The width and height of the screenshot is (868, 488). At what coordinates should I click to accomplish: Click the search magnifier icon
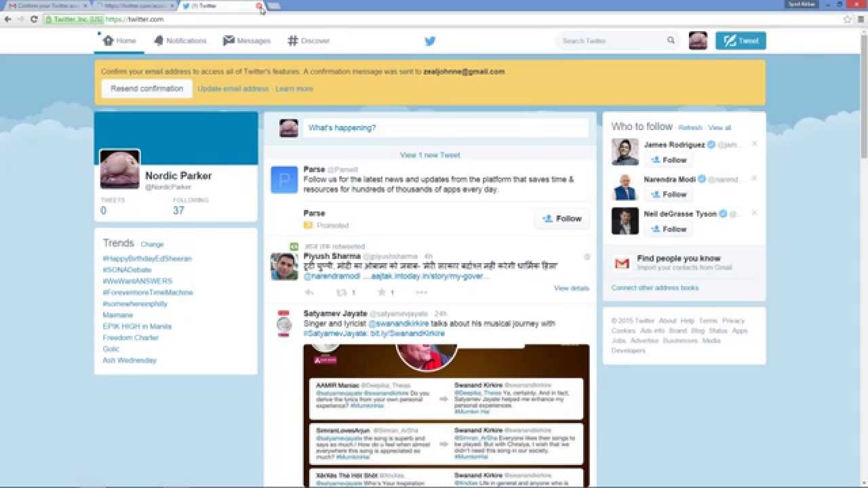click(671, 41)
